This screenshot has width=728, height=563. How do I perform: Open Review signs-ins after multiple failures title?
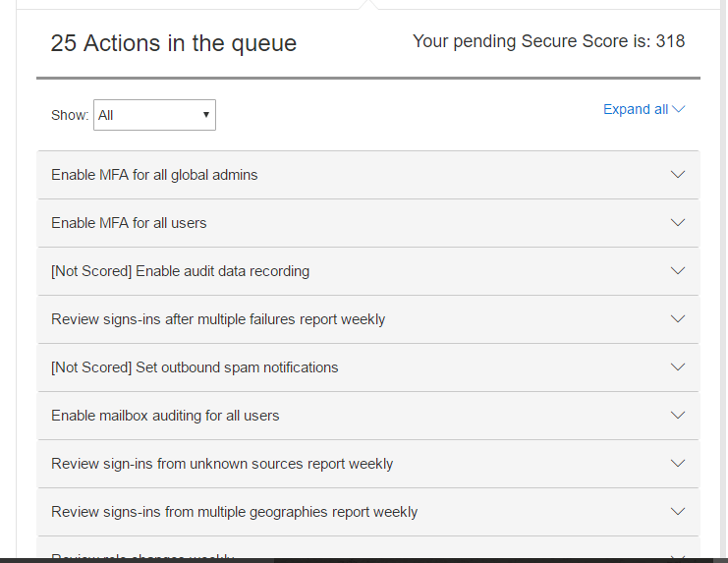(x=218, y=319)
